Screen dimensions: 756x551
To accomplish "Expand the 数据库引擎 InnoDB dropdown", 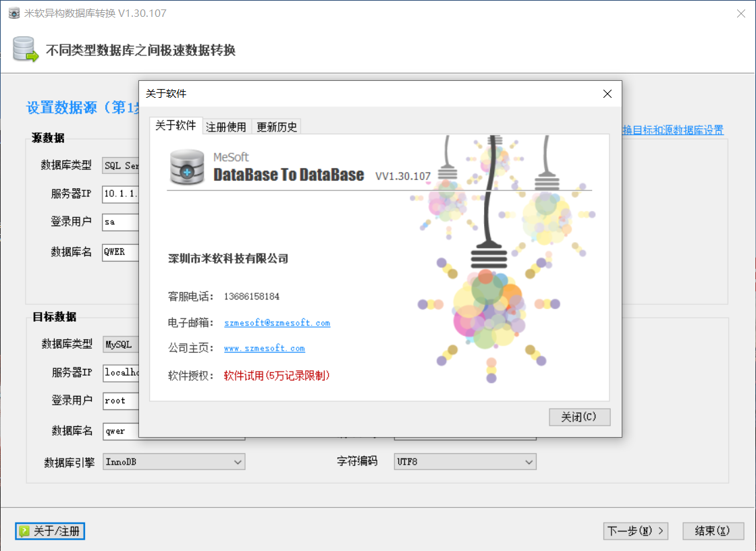I will [173, 461].
